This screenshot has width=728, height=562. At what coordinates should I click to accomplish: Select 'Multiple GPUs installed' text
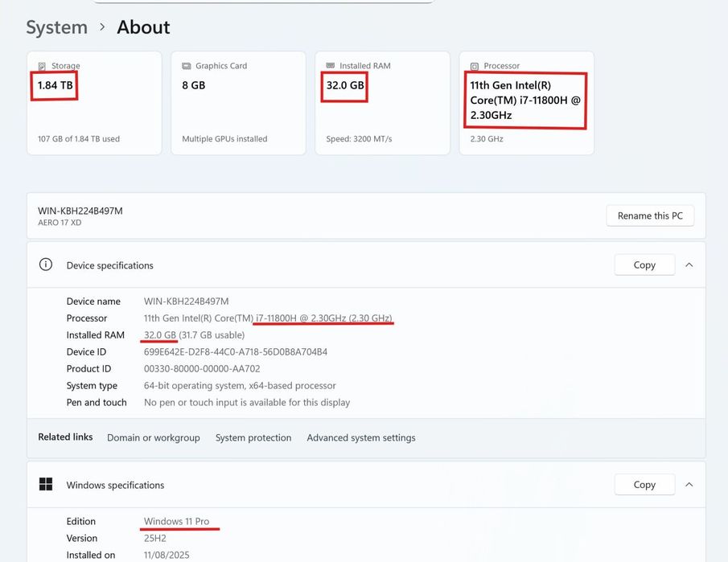pos(224,139)
